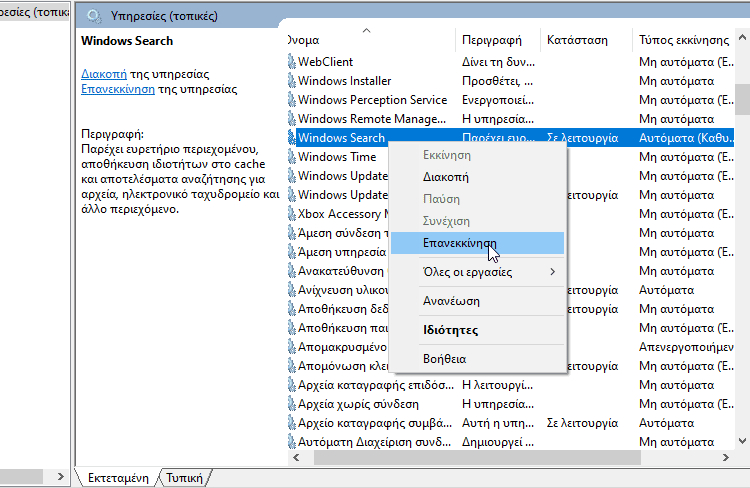The image size is (750, 488).
Task: Switch to the Εκτεταμένη tab
Action: point(118,478)
